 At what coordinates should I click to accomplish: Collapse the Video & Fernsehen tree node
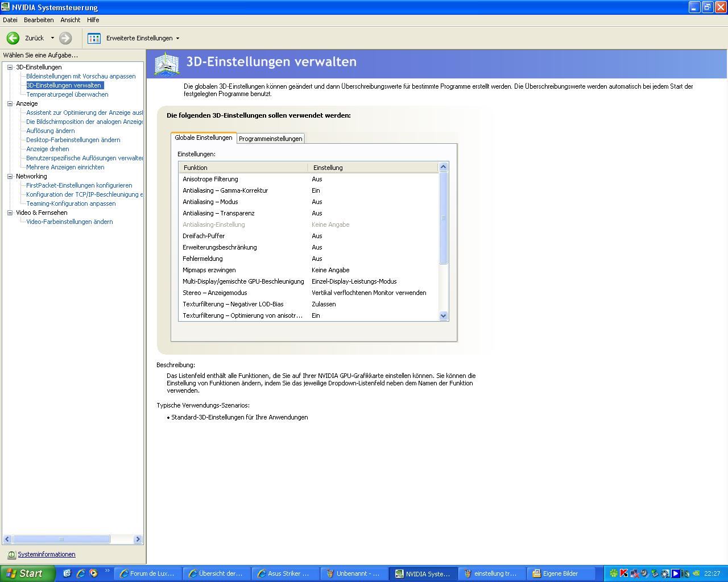click(10, 213)
